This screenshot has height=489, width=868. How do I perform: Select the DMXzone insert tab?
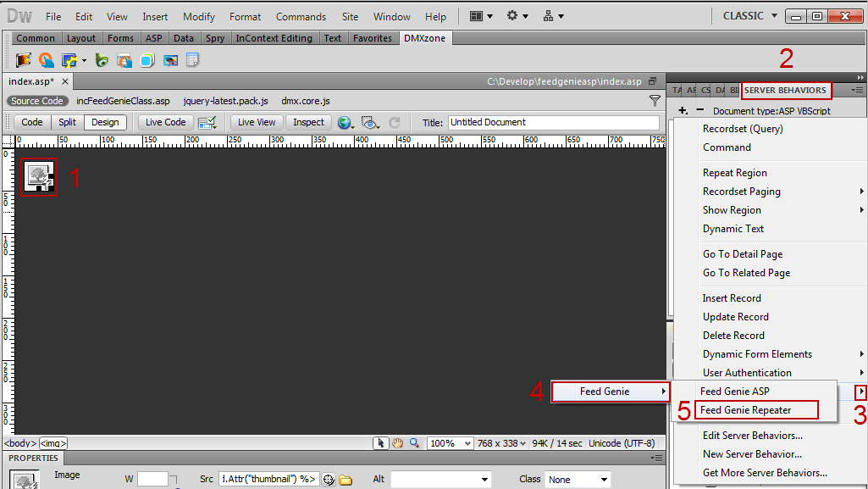pos(424,38)
